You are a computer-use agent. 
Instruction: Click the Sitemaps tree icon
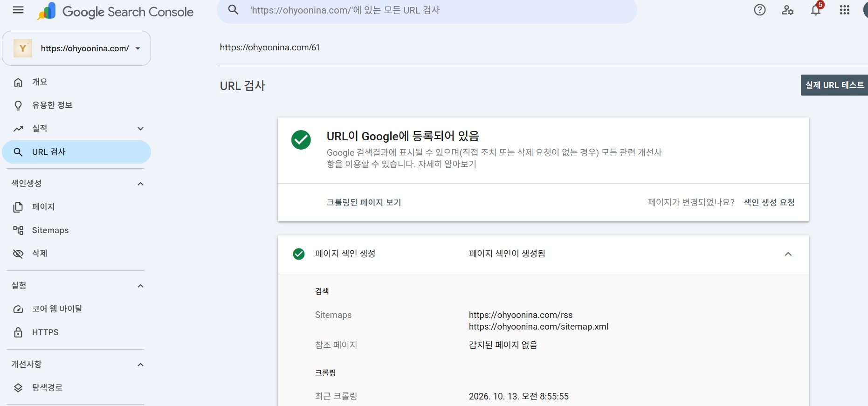pos(18,230)
